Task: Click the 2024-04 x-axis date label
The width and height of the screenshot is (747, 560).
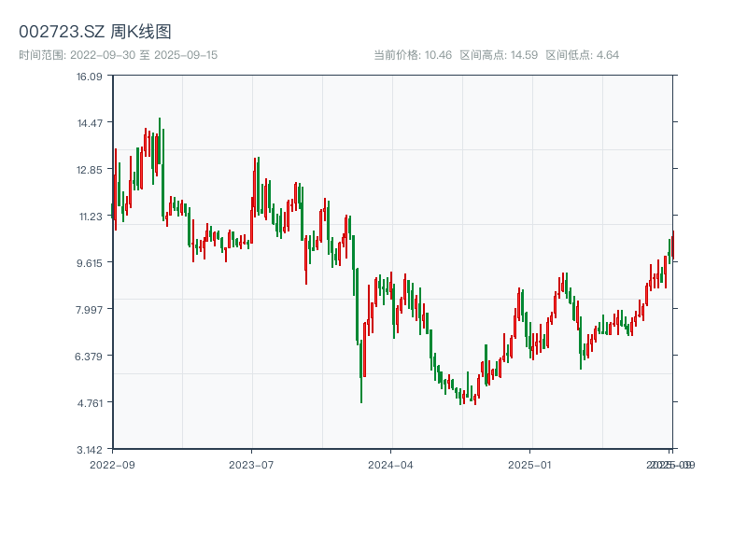Action: [x=390, y=464]
